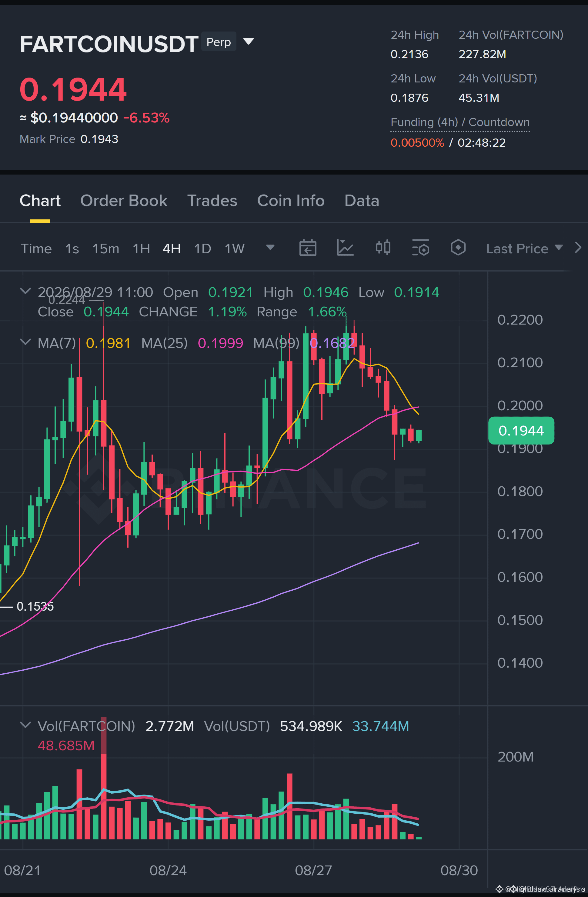Click the MA(7) value 0.1981
The height and width of the screenshot is (897, 588).
pos(108,343)
